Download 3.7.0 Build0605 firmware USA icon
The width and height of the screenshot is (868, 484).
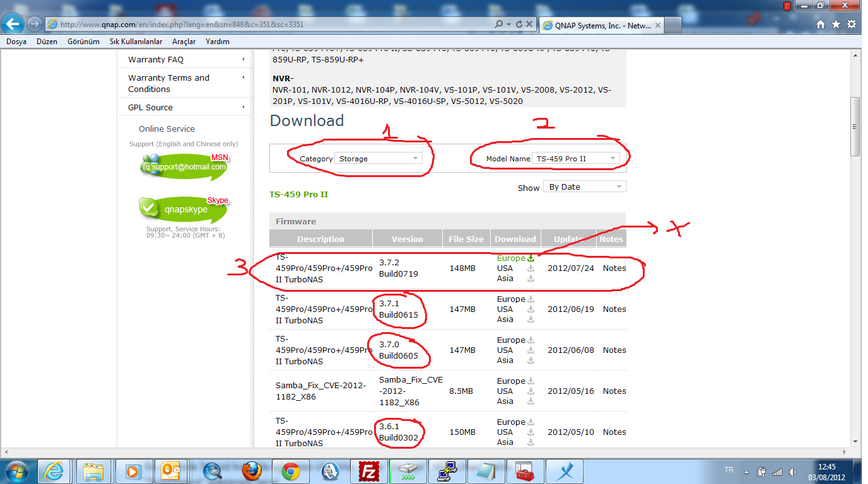point(531,350)
